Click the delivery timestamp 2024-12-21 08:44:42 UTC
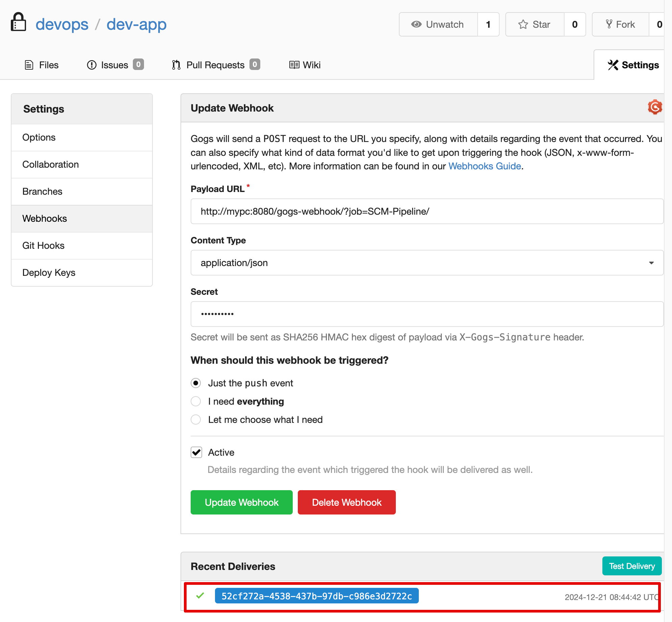Image resolution: width=672 pixels, height=622 pixels. [611, 597]
